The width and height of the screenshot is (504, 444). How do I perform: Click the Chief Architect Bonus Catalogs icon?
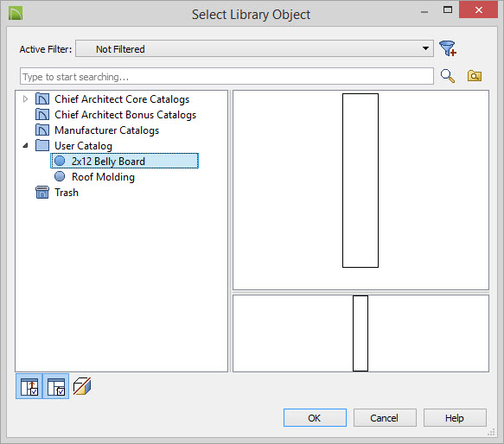click(x=42, y=115)
